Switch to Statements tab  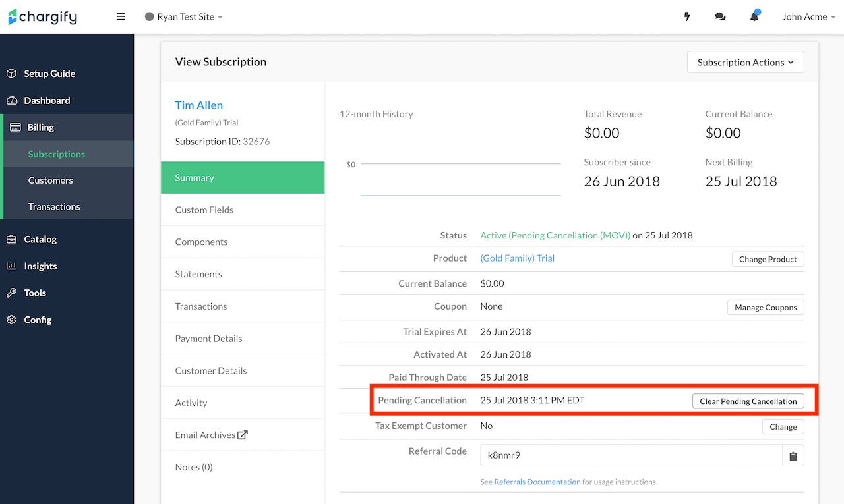pyautogui.click(x=243, y=274)
